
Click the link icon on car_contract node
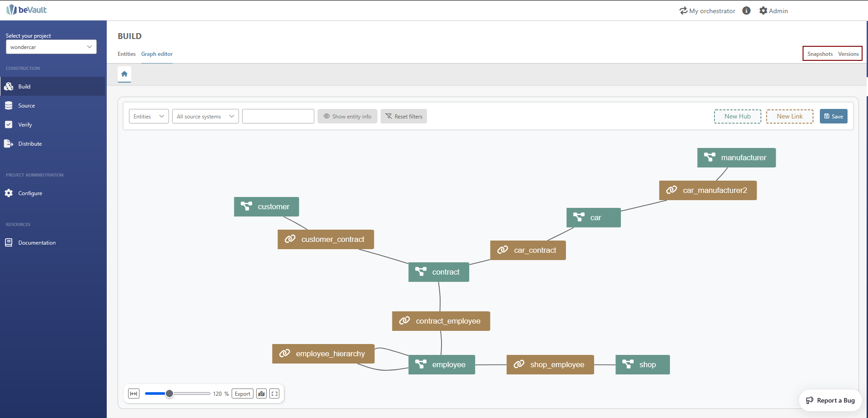[x=502, y=250]
